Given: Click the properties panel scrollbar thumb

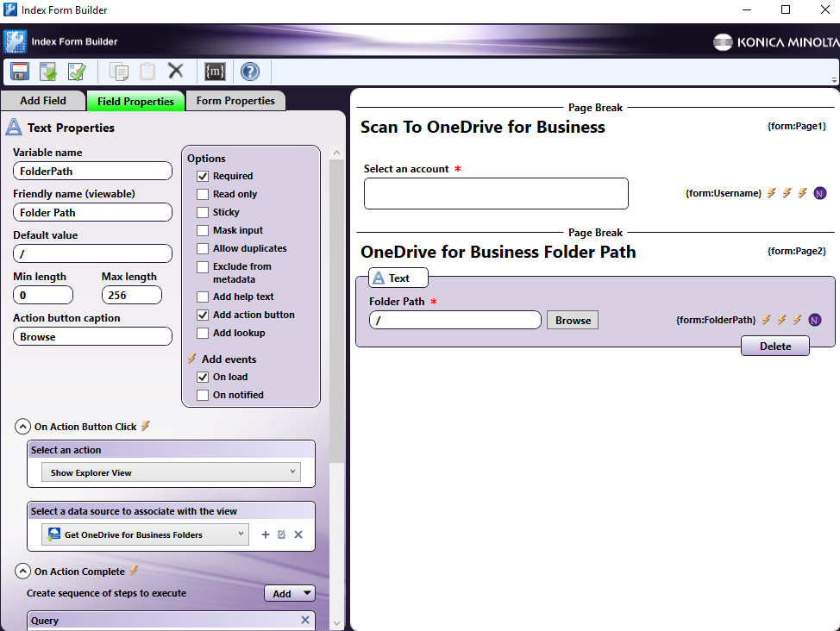Looking at the screenshot, I should click(x=336, y=310).
